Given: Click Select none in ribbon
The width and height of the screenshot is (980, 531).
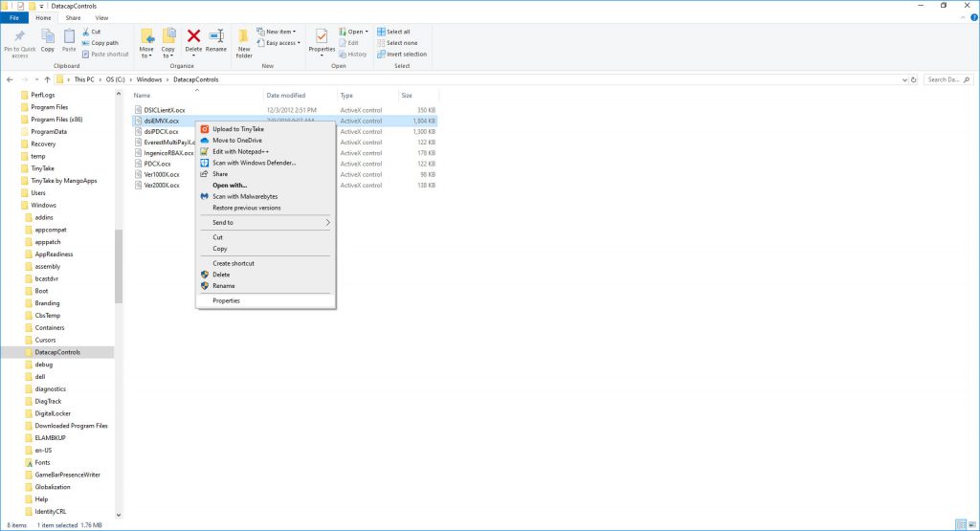Looking at the screenshot, I should pyautogui.click(x=397, y=43).
